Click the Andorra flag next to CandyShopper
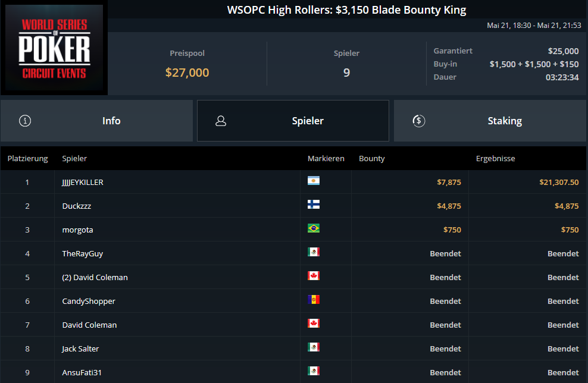The height and width of the screenshot is (383, 588). point(314,299)
